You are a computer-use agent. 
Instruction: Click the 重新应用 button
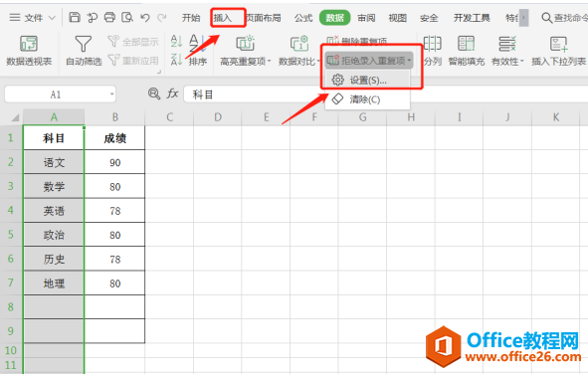pyautogui.click(x=133, y=61)
